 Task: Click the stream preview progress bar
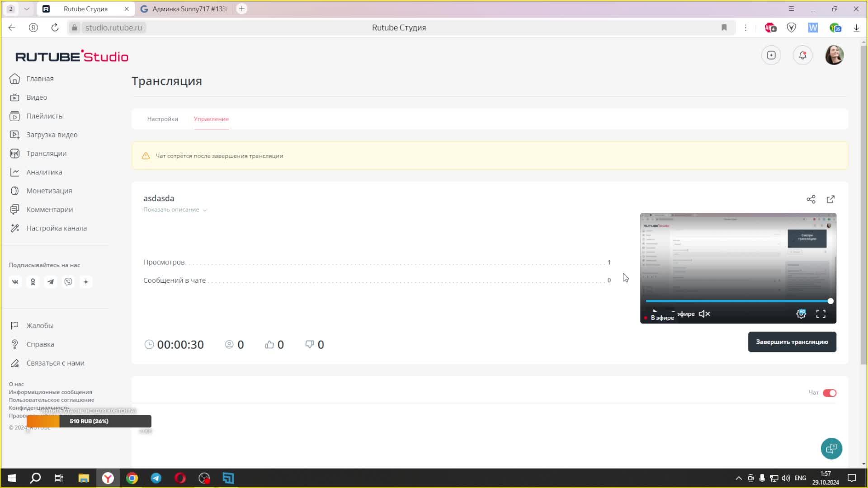pos(737,301)
